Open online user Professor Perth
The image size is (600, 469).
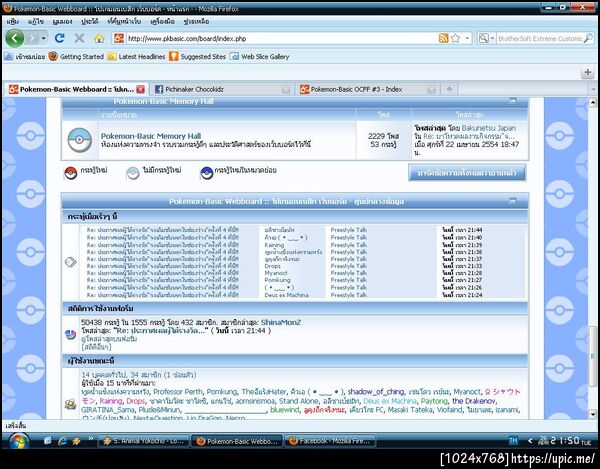178,392
